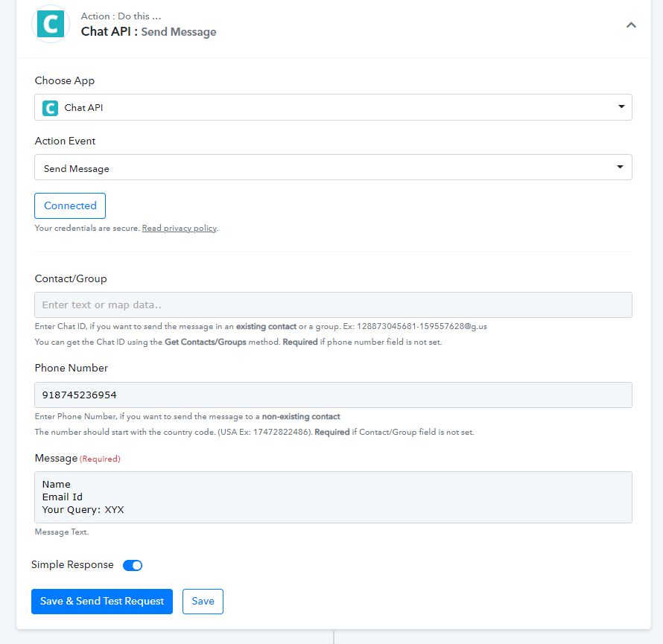Collapse the action step with the chevron

(631, 25)
